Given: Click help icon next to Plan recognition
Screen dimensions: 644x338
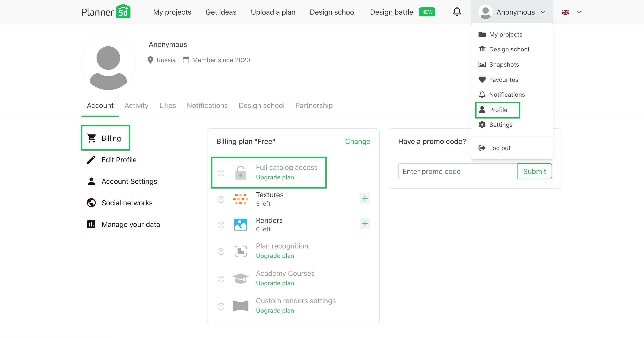Looking at the screenshot, I should [221, 251].
